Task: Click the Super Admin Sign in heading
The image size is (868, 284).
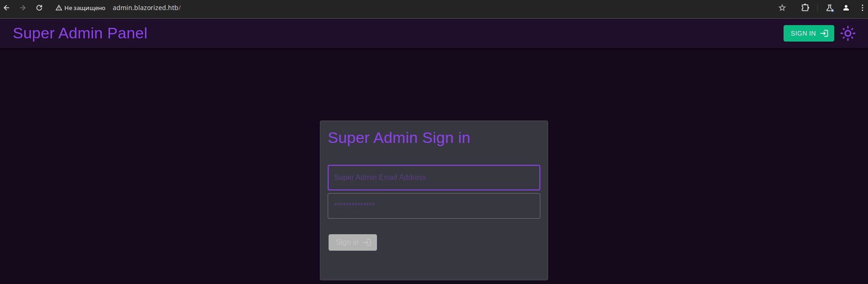Action: (399, 138)
